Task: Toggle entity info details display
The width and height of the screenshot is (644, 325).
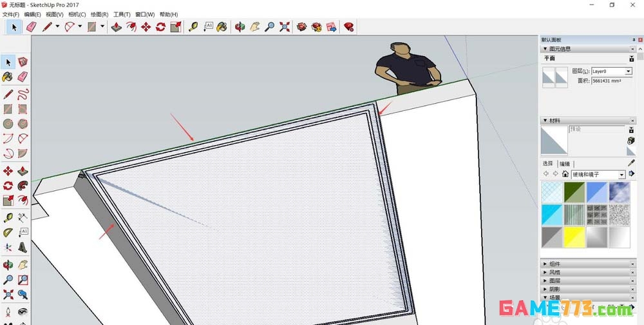Action: tap(632, 59)
